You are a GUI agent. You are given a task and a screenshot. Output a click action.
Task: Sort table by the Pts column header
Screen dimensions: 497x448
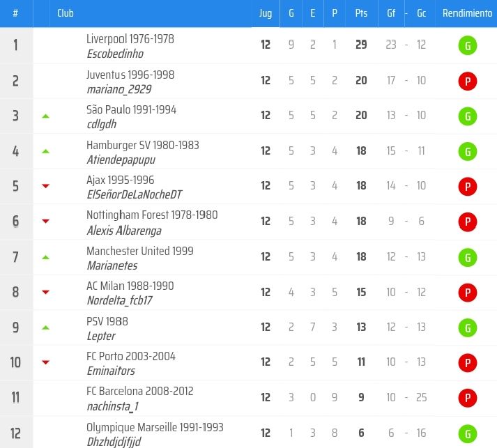(x=361, y=13)
